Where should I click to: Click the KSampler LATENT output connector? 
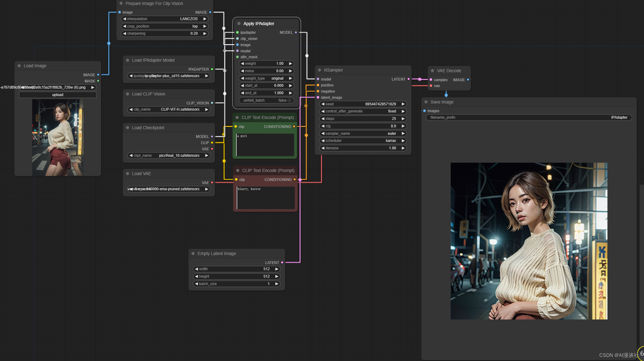[409, 79]
